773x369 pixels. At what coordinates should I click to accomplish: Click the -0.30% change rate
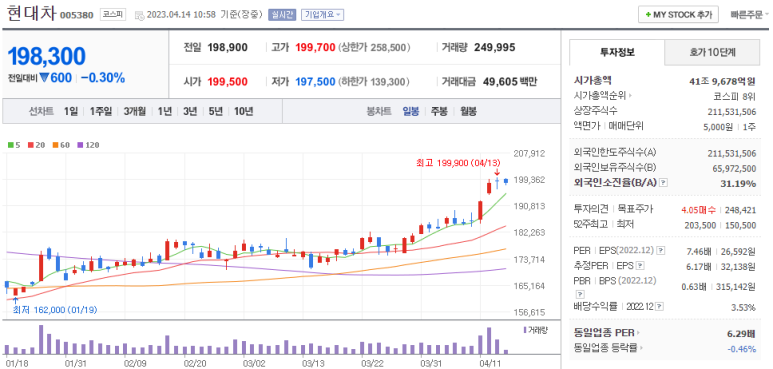[103, 78]
